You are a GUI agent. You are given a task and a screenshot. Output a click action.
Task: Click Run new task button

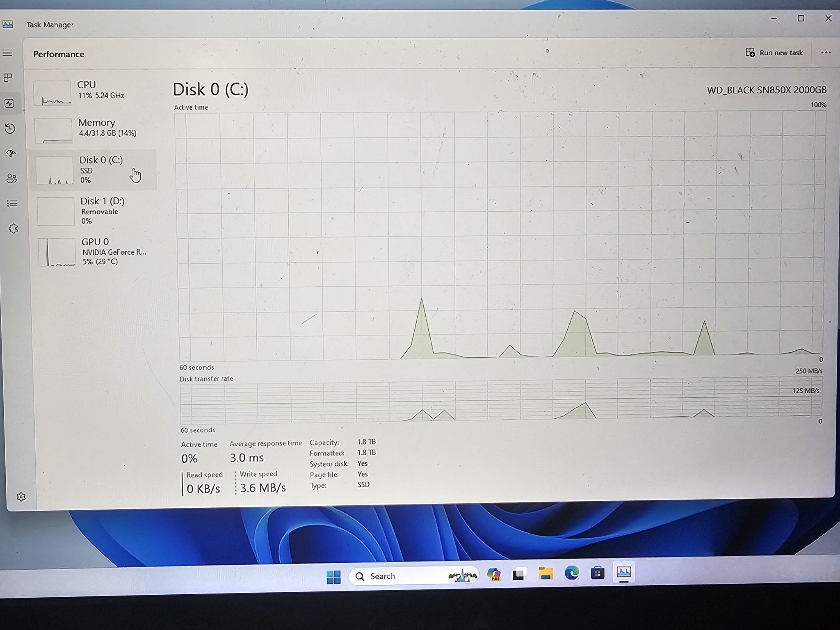coord(774,52)
